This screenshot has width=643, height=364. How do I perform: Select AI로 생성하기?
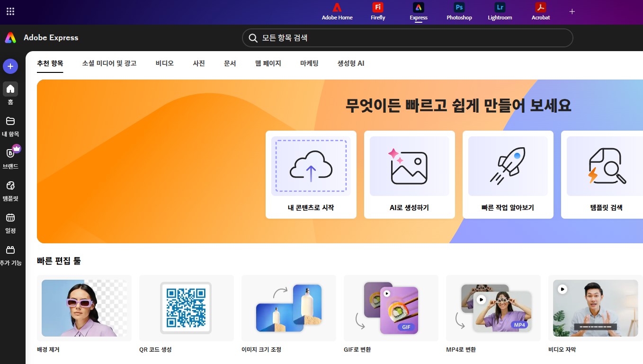(x=409, y=174)
